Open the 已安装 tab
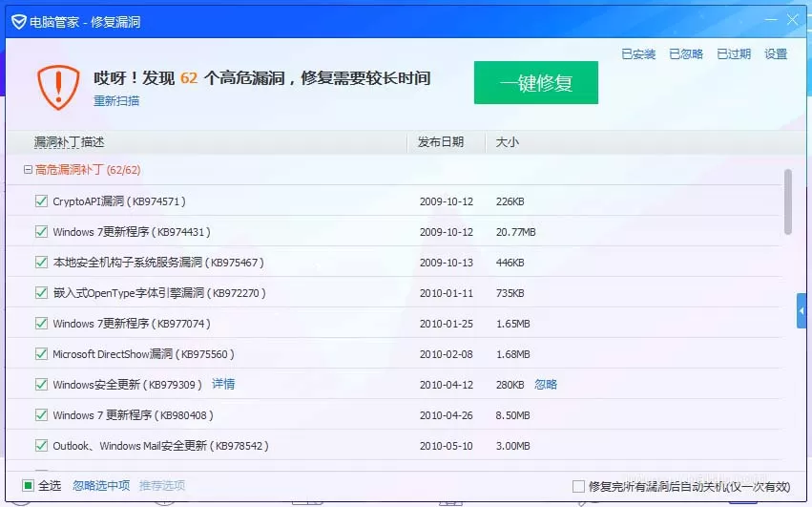This screenshot has width=812, height=507. point(638,53)
